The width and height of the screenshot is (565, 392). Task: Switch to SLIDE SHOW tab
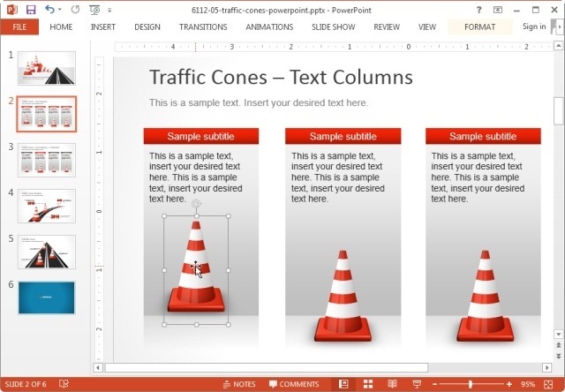click(x=334, y=27)
